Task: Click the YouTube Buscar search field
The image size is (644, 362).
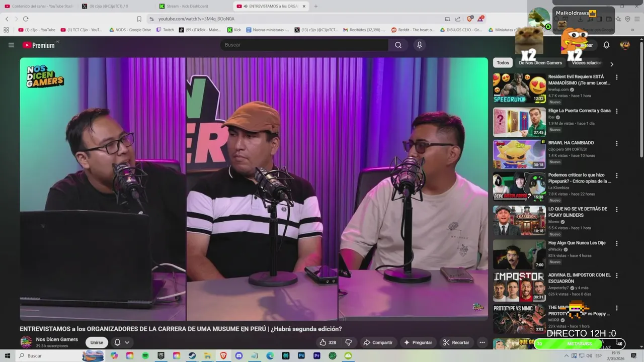Action: 304,45
